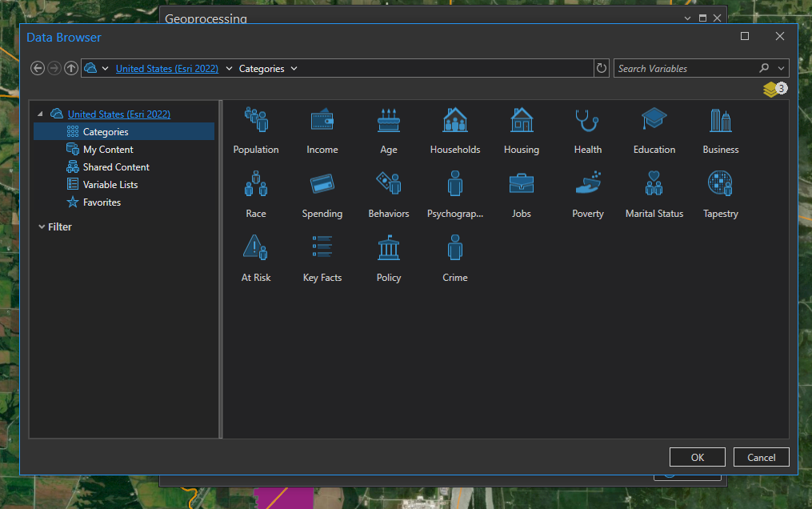Open the Households category
This screenshot has height=509, width=812.
454,131
